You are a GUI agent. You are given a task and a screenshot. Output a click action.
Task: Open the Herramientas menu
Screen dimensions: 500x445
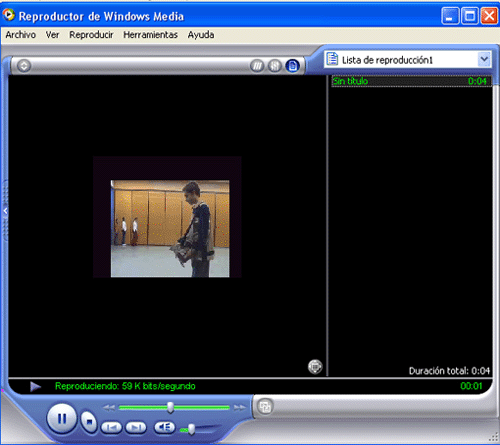pos(150,35)
